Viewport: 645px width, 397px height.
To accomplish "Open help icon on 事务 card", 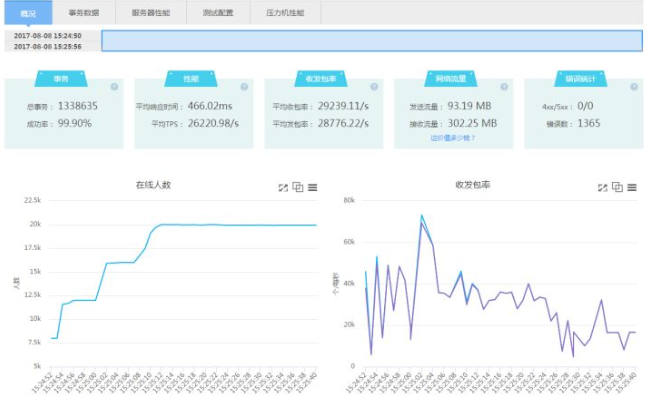I will [x=114, y=87].
